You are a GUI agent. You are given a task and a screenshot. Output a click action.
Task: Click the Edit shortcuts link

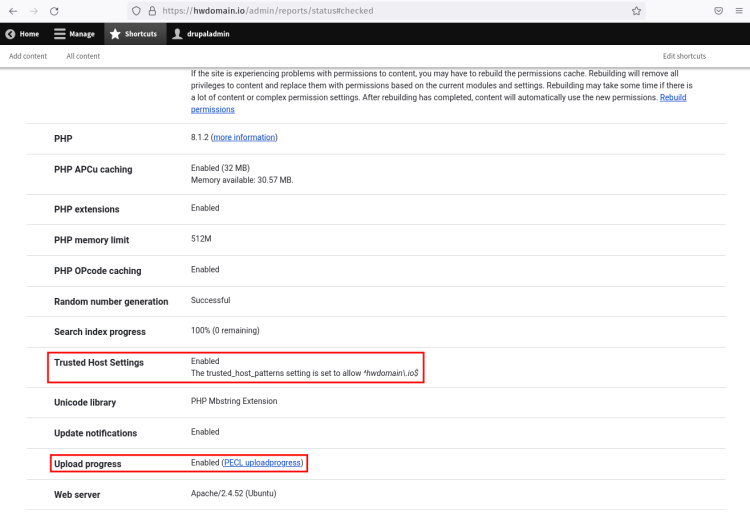[684, 56]
